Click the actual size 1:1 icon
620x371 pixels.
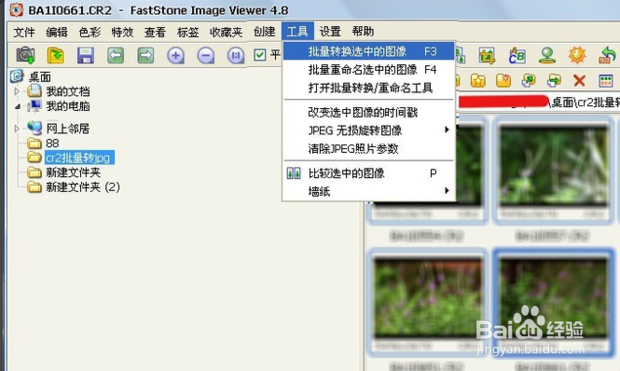[x=236, y=55]
